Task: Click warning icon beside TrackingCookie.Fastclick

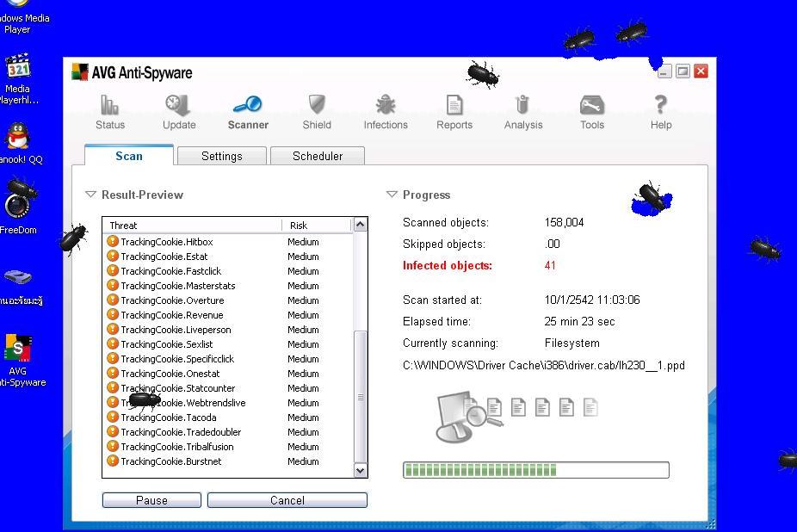Action: 113,271
